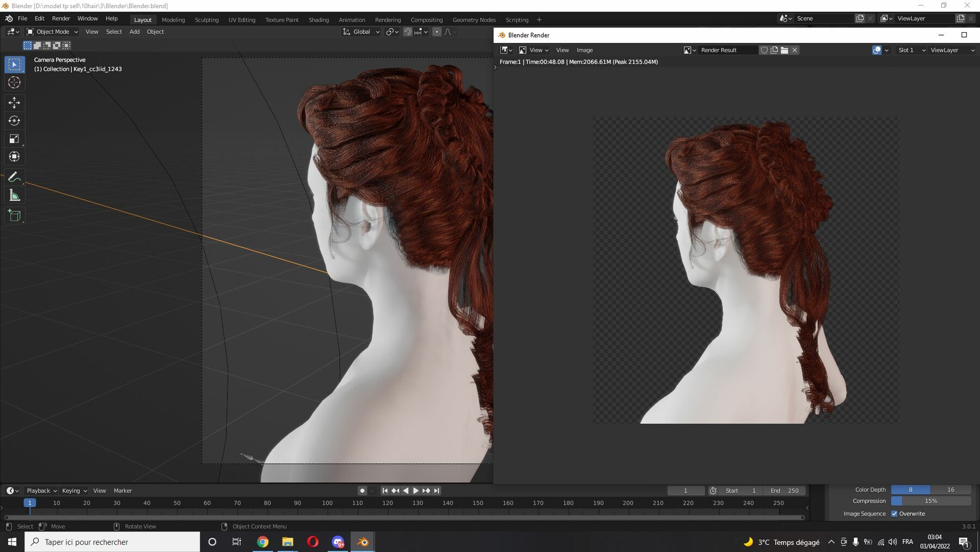
Task: Open the Slot 1 dropdown
Action: [910, 50]
